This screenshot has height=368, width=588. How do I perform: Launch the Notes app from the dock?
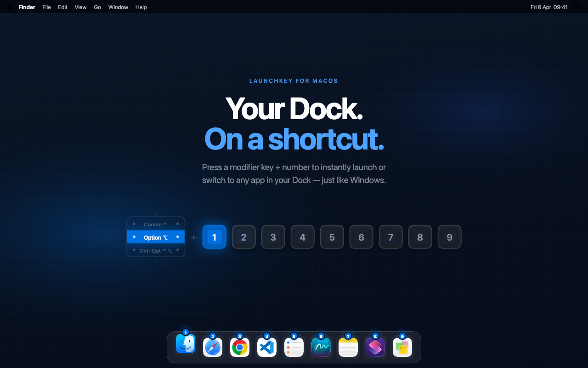click(348, 347)
